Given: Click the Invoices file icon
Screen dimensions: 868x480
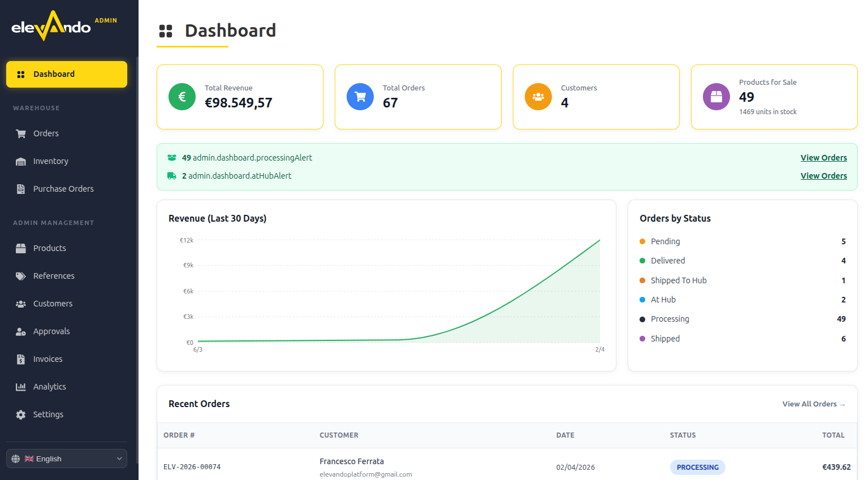Looking at the screenshot, I should (x=21, y=359).
